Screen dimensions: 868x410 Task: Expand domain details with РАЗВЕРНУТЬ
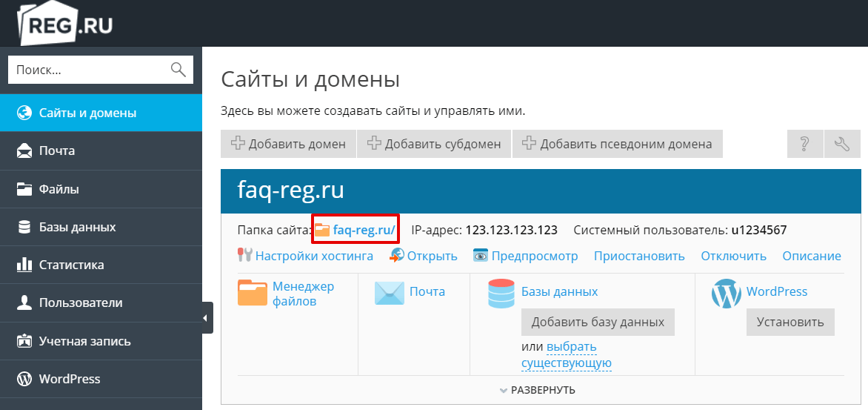tap(537, 390)
